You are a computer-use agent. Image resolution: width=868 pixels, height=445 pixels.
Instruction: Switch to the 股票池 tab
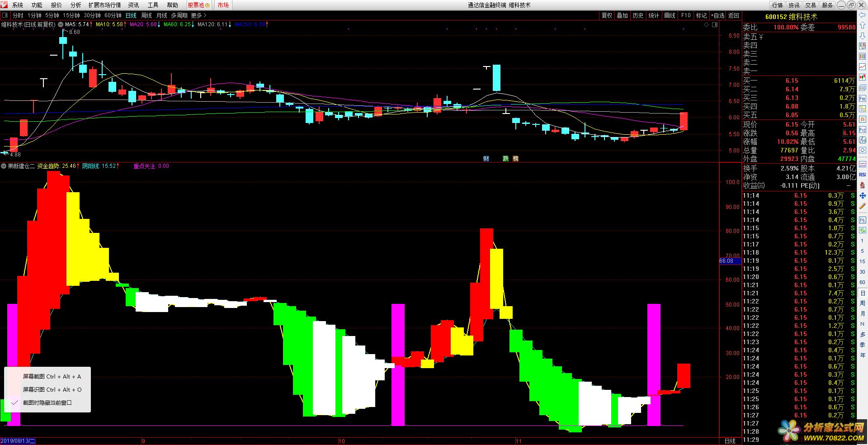pos(198,5)
